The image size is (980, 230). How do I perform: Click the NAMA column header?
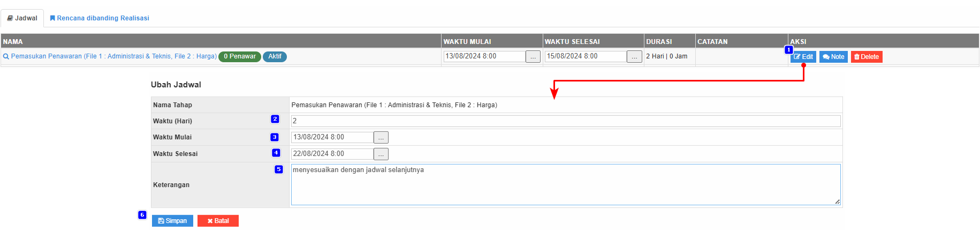click(221, 41)
